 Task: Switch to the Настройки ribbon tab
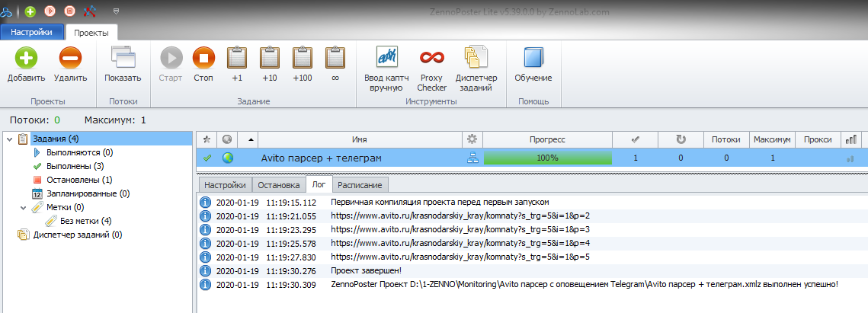(x=31, y=32)
